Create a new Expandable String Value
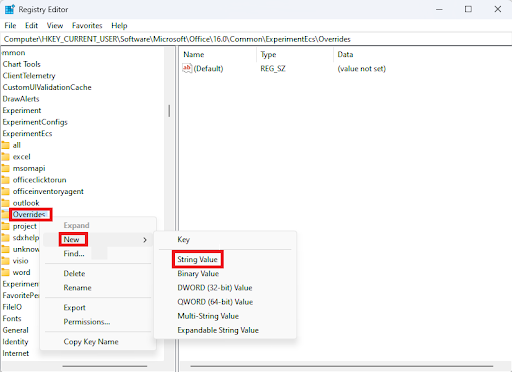This screenshot has width=512, height=372. (x=218, y=330)
